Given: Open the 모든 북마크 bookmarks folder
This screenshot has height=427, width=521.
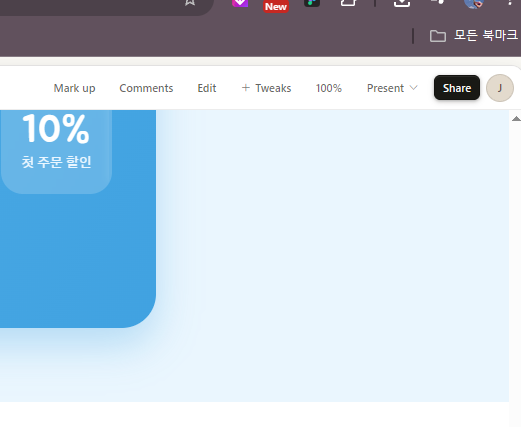Looking at the screenshot, I should 473,35.
